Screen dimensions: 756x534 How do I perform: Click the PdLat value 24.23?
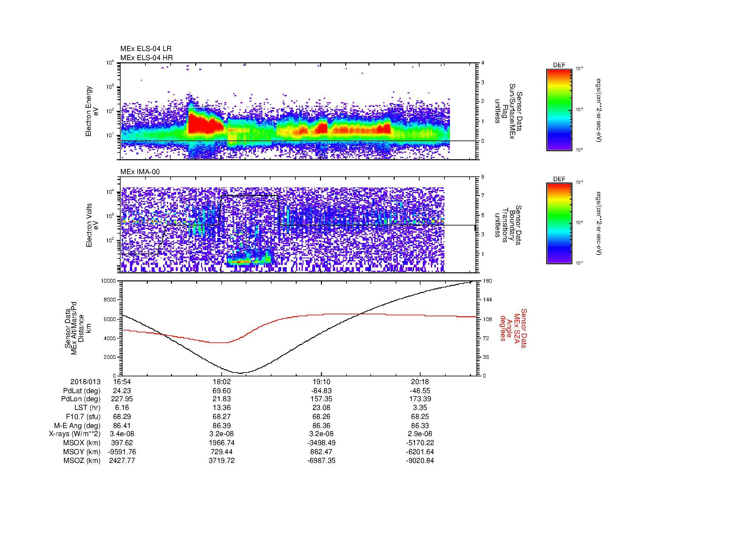coord(122,391)
